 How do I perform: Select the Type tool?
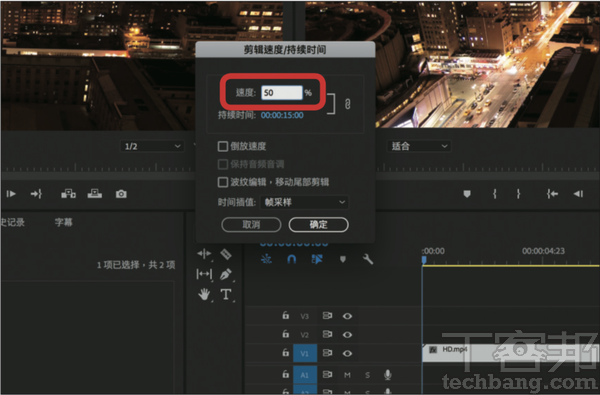point(226,294)
